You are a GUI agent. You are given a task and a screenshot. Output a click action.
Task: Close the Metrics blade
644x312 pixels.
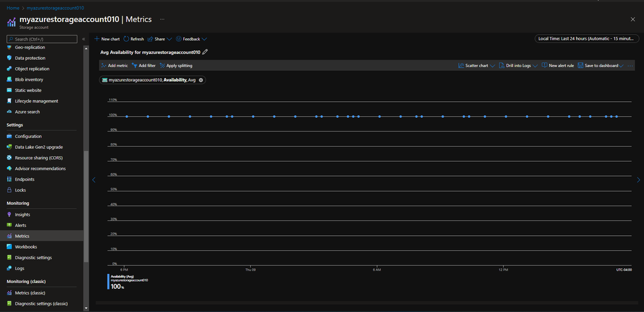(632, 19)
